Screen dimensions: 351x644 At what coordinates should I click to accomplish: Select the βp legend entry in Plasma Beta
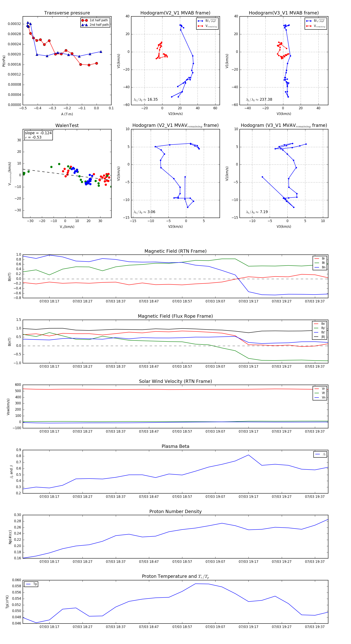320,454
